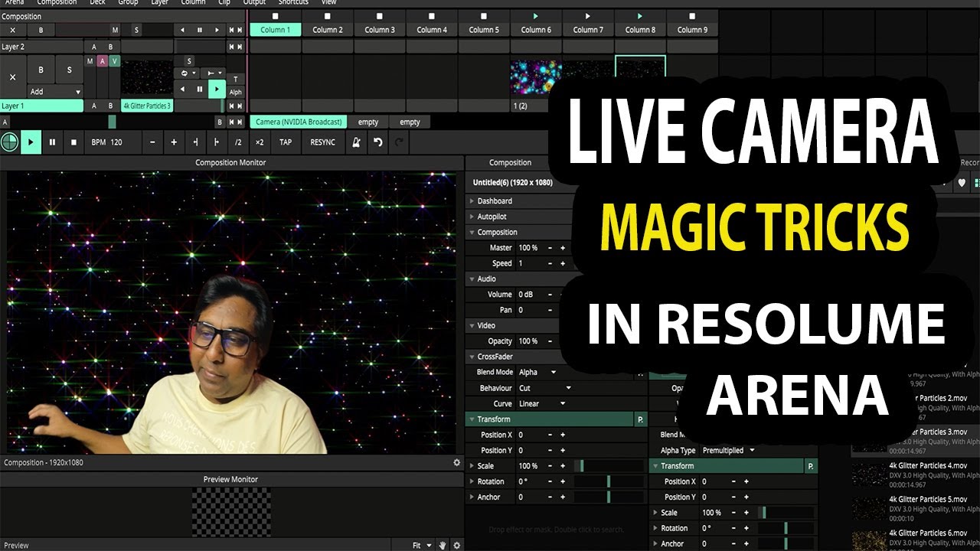The image size is (980, 551).
Task: Play the composition backward on the Composition row
Action: 183,30
